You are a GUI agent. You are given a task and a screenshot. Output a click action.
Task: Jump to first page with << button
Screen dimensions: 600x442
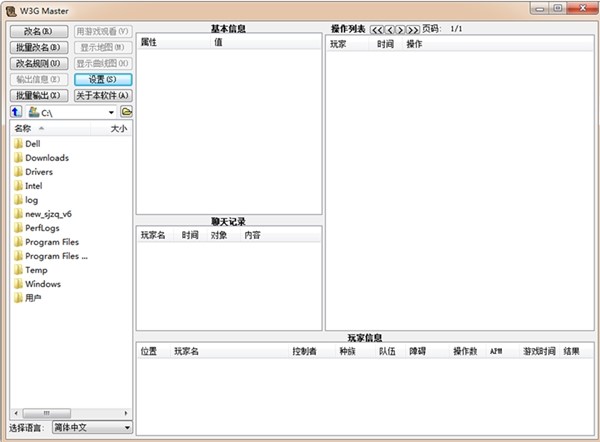coord(377,30)
